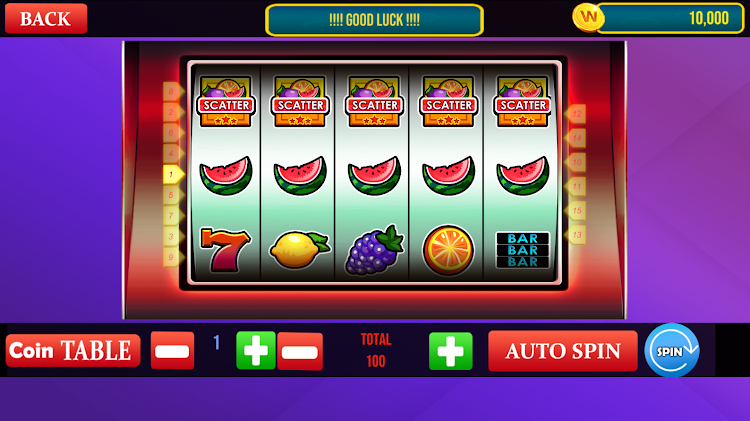The width and height of the screenshot is (750, 421).
Task: Click the lemon symbol on reel two
Action: [x=300, y=249]
